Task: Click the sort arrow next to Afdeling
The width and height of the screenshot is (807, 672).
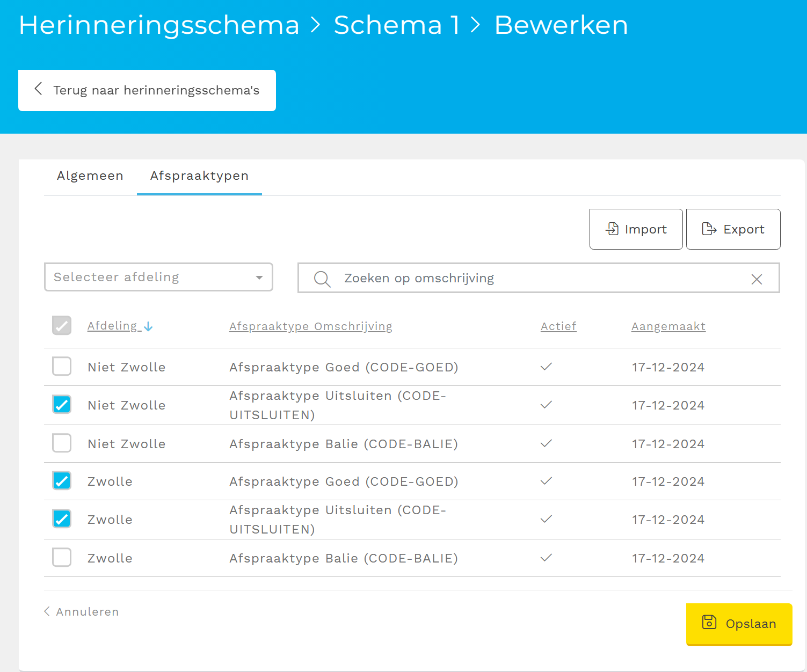Action: point(149,326)
